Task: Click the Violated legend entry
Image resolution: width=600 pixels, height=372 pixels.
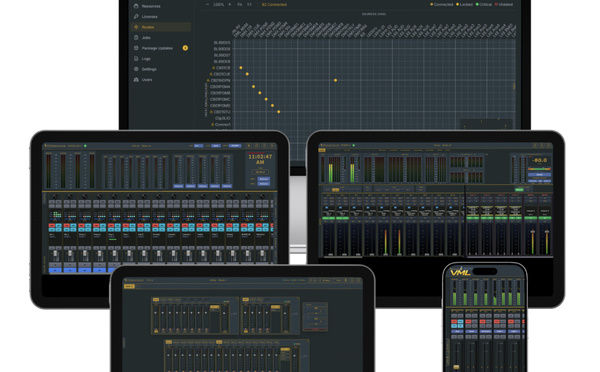Action: pos(504,5)
